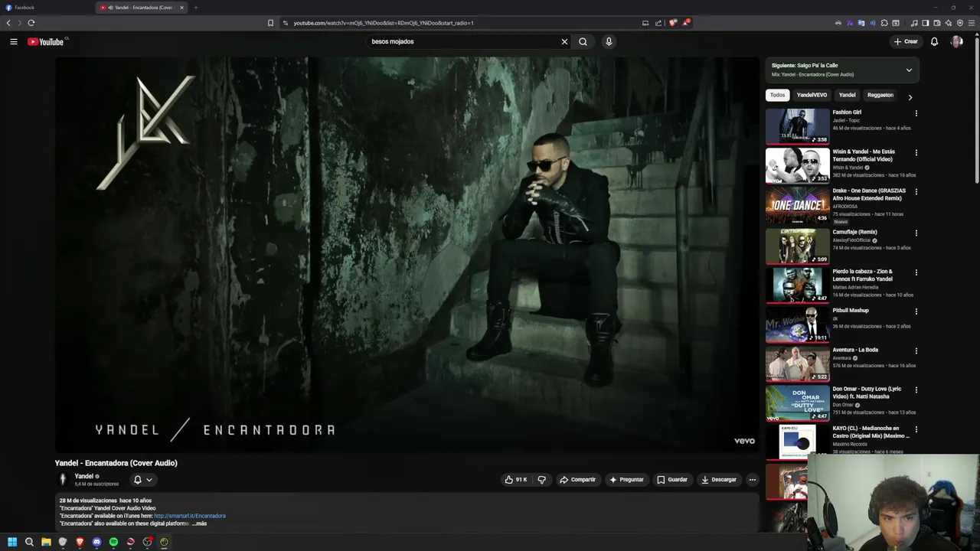980x551 pixels.
Task: Share the video with Compartir
Action: (577, 480)
